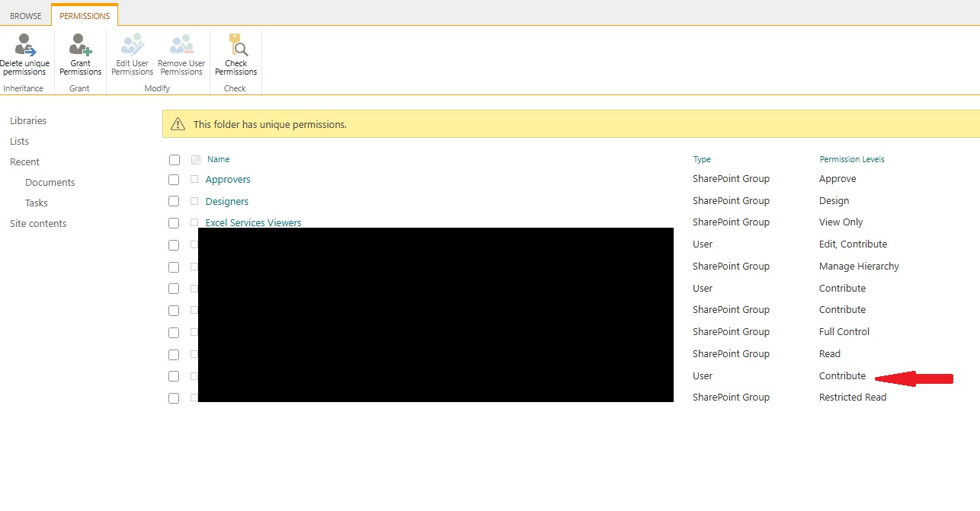The height and width of the screenshot is (511, 980).
Task: Click the View Only permission text
Action: (841, 222)
